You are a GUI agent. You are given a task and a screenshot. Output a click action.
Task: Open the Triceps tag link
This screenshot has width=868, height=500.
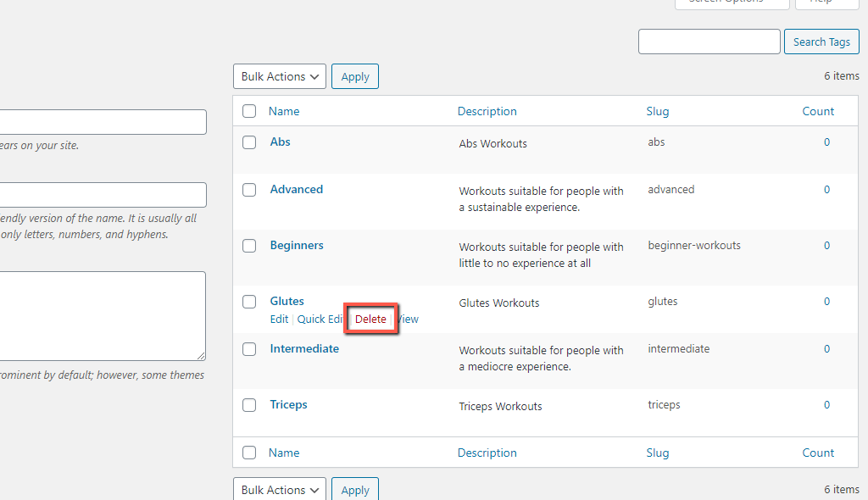click(x=288, y=405)
